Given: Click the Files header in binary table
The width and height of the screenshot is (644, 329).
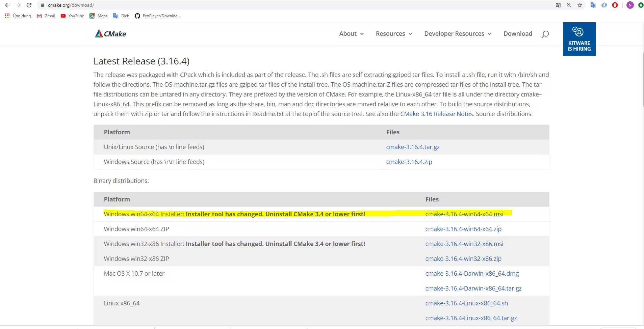Looking at the screenshot, I should pyautogui.click(x=432, y=199).
